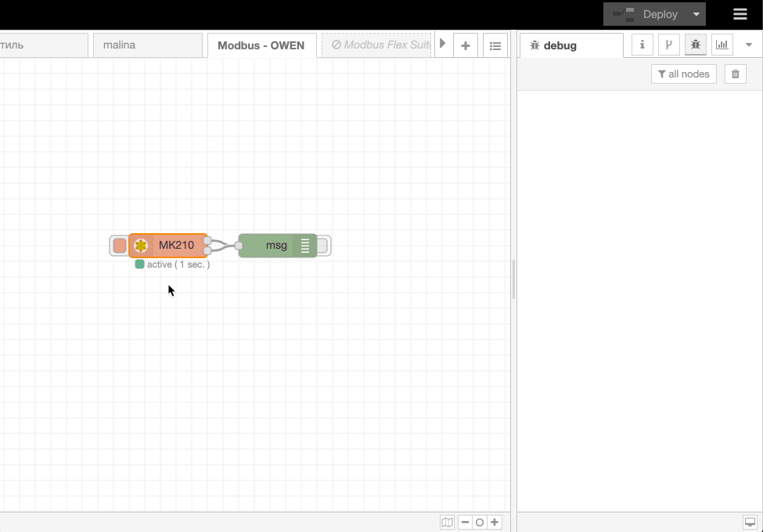Toggle the navigator map view icon
Image resolution: width=763 pixels, height=532 pixels.
coord(447,521)
